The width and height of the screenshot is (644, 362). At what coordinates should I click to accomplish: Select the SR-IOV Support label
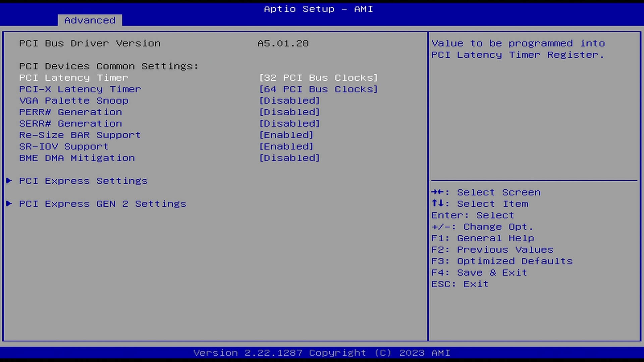pos(64,146)
